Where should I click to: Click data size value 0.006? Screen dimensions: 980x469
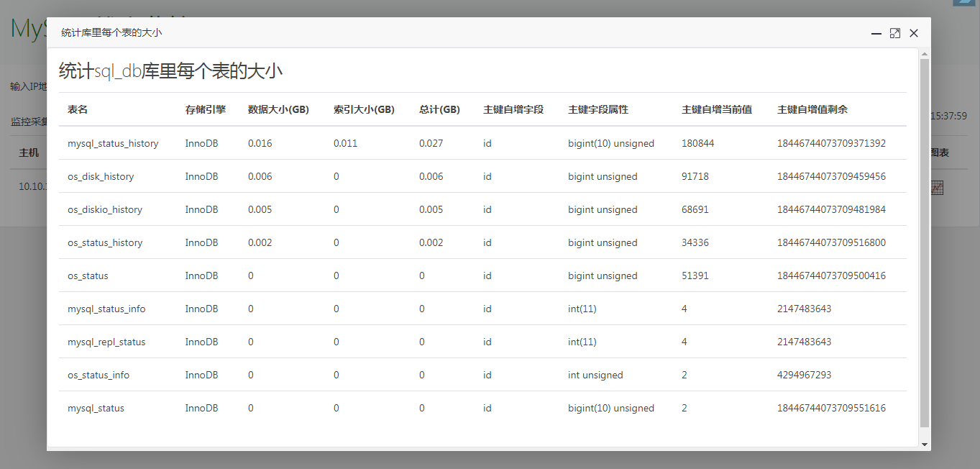[x=260, y=176]
